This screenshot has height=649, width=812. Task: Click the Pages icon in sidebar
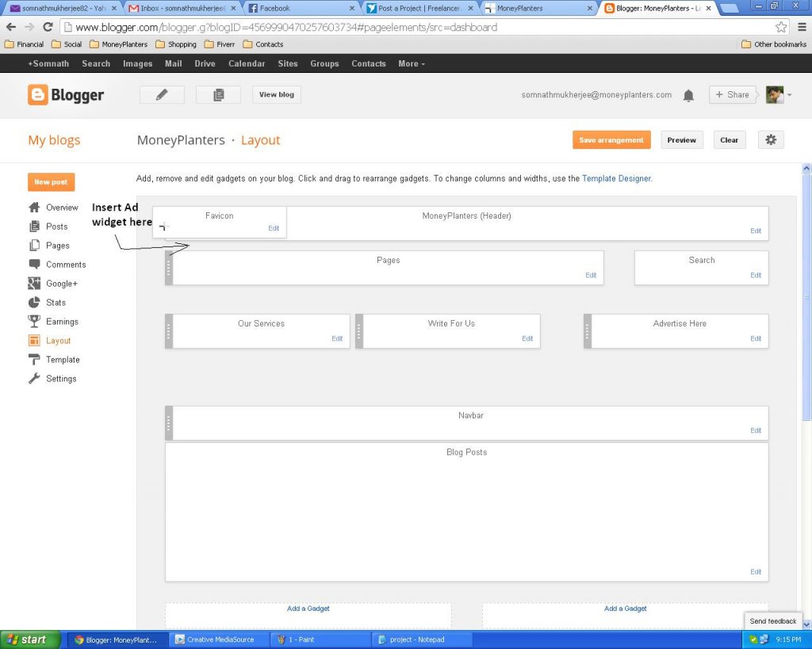[34, 246]
